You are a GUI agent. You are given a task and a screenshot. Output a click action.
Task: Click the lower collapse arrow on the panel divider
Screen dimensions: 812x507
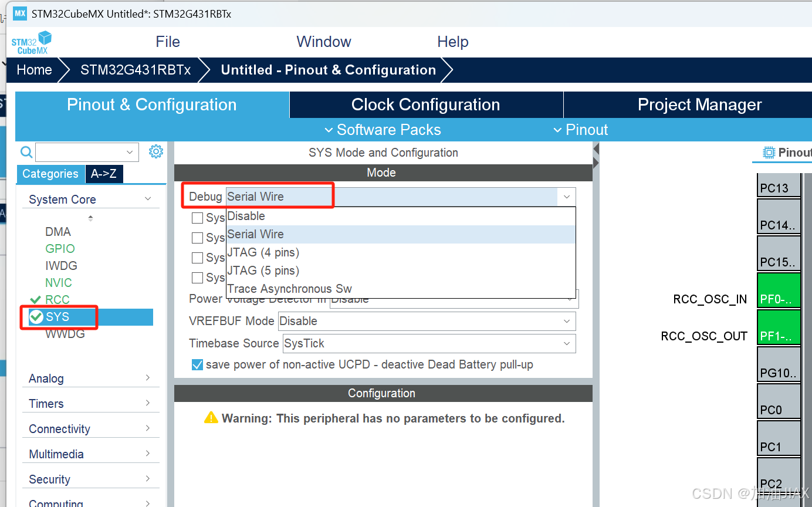(596, 163)
